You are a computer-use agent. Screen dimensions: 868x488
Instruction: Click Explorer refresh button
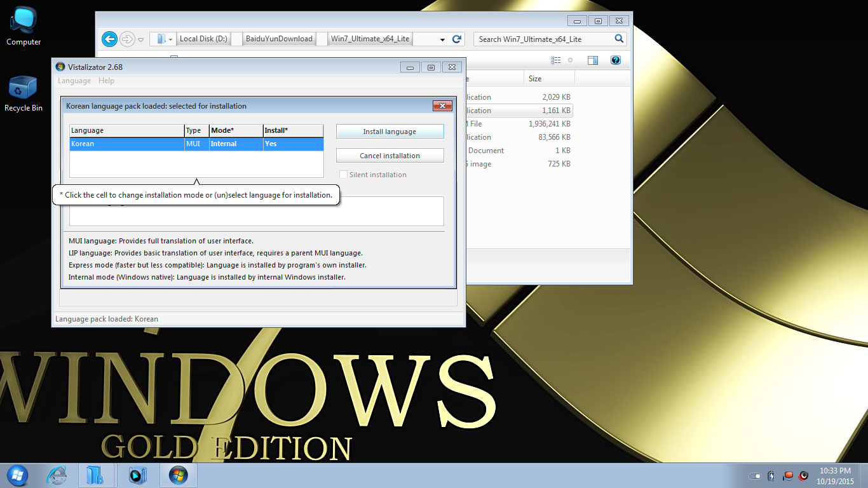456,39
